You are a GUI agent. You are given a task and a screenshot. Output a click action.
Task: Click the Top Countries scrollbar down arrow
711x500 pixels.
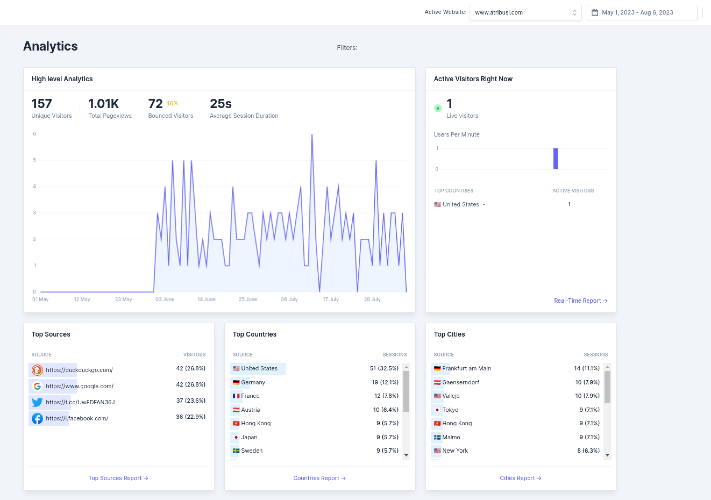[406, 455]
